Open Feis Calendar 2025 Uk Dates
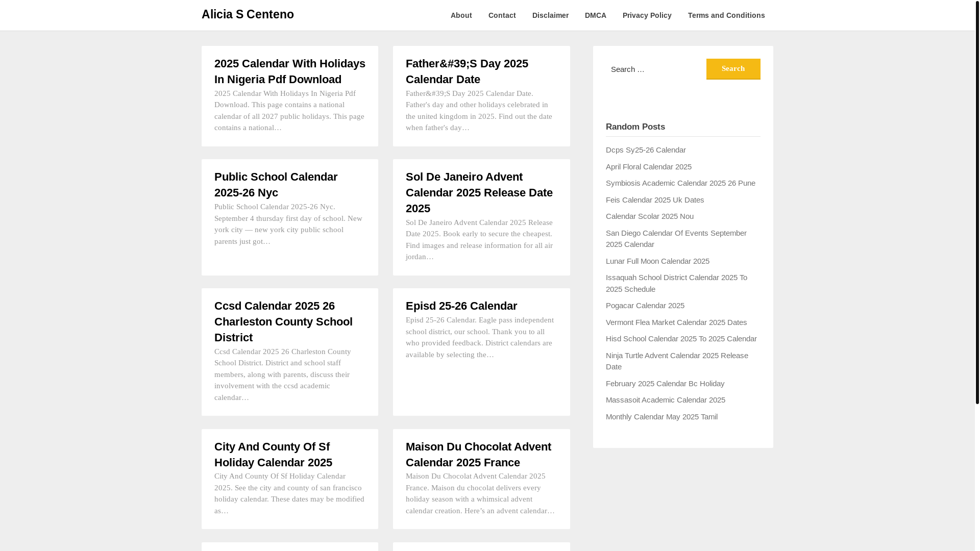Viewport: 980px width, 551px height. (x=655, y=200)
